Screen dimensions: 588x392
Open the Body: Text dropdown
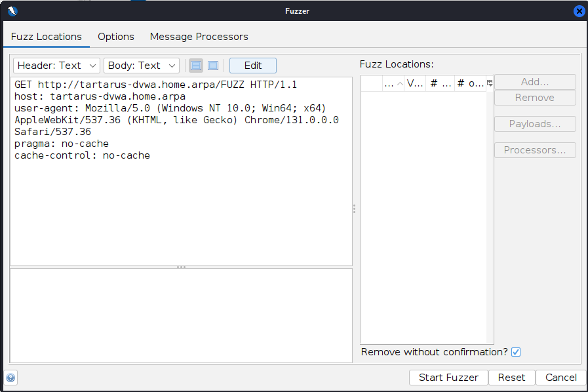pos(142,66)
